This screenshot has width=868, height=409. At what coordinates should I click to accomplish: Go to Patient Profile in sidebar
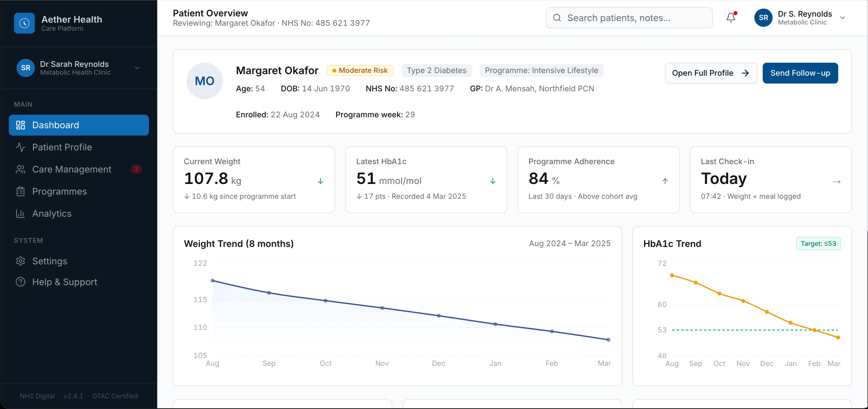point(62,147)
